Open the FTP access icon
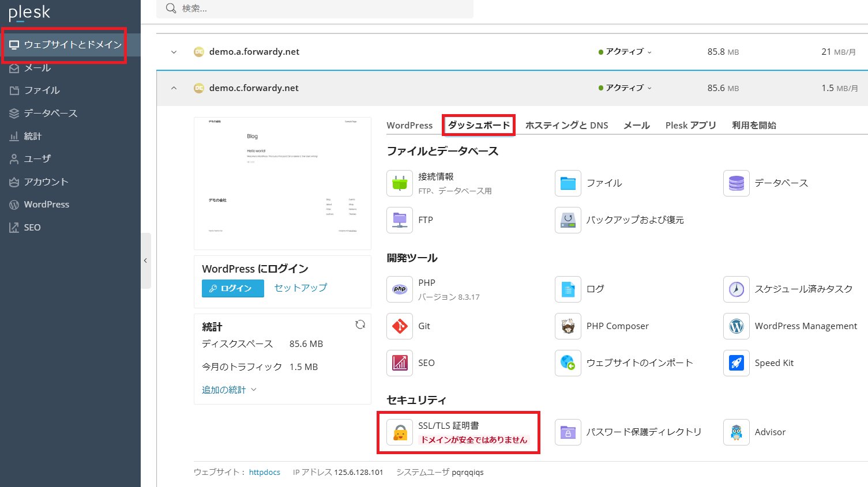Viewport: 868px width, 487px height. pyautogui.click(x=400, y=220)
